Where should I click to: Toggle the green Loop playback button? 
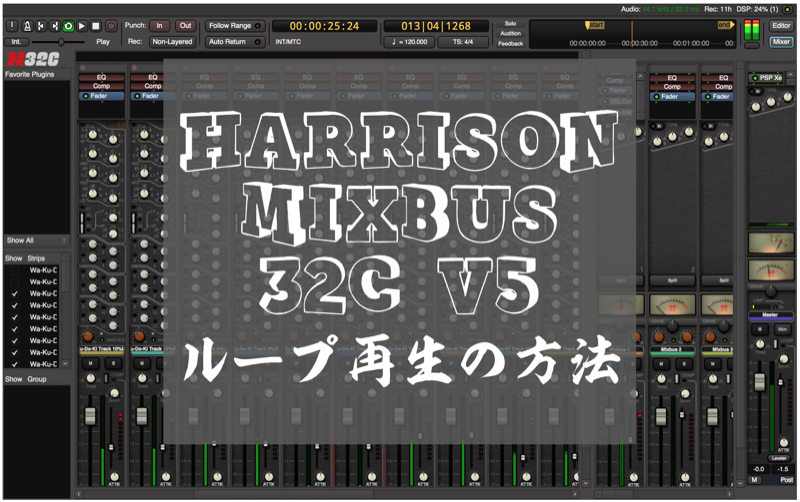68,26
